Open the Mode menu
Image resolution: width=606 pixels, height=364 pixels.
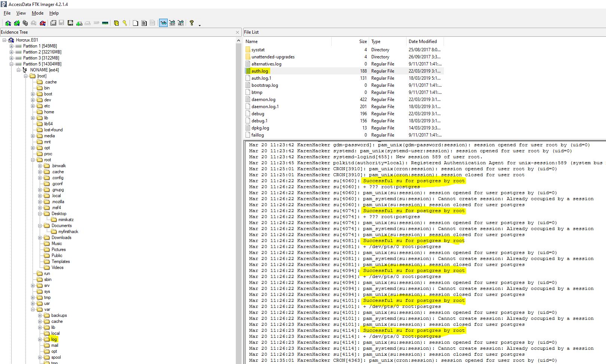pyautogui.click(x=37, y=13)
